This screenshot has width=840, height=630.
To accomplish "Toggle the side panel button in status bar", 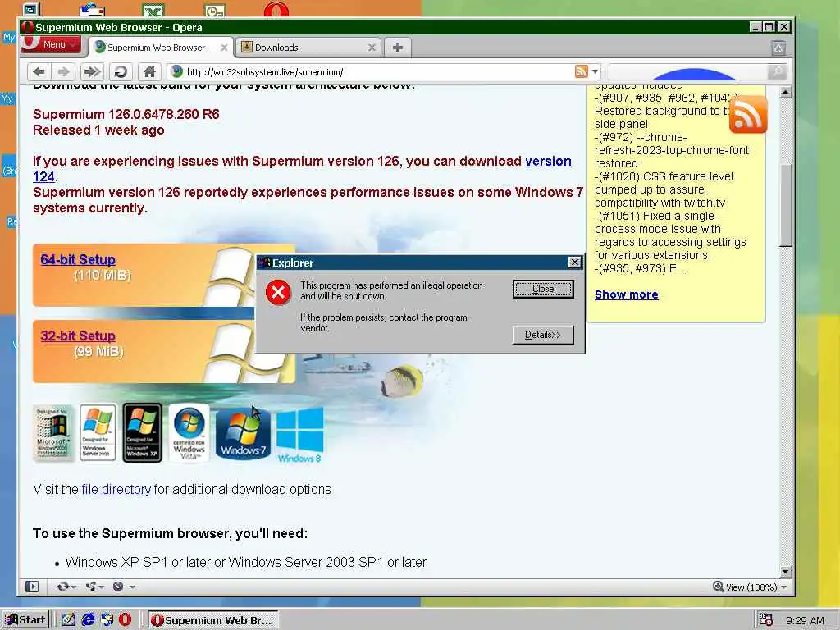I will (32, 587).
